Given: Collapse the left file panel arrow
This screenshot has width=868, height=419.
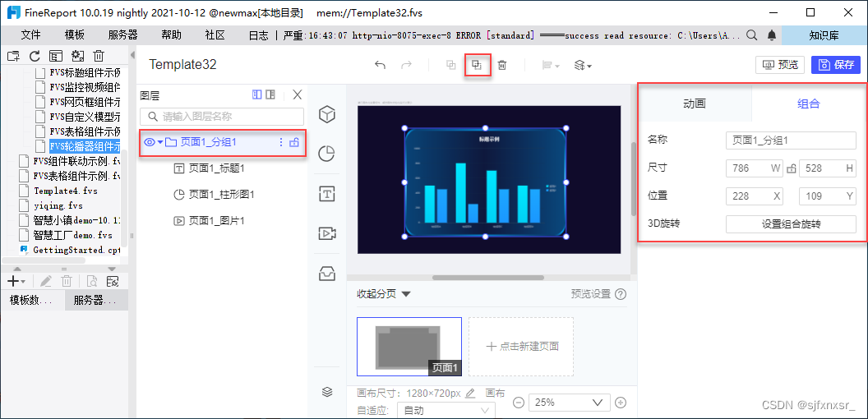Looking at the screenshot, I should [132, 55].
